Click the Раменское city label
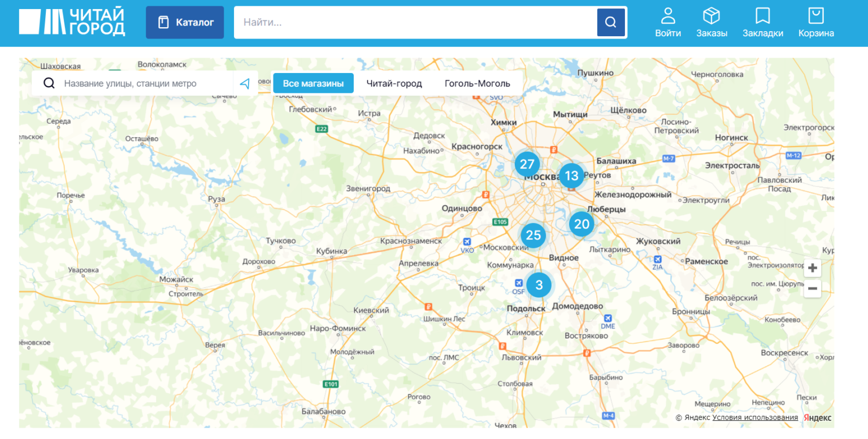Image resolution: width=868 pixels, height=439 pixels. pyautogui.click(x=706, y=261)
